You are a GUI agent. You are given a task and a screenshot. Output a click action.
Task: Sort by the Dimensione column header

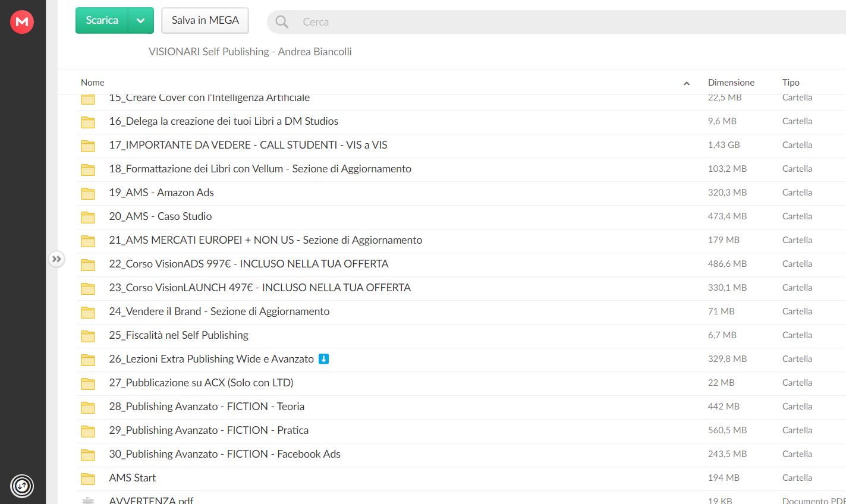click(731, 83)
